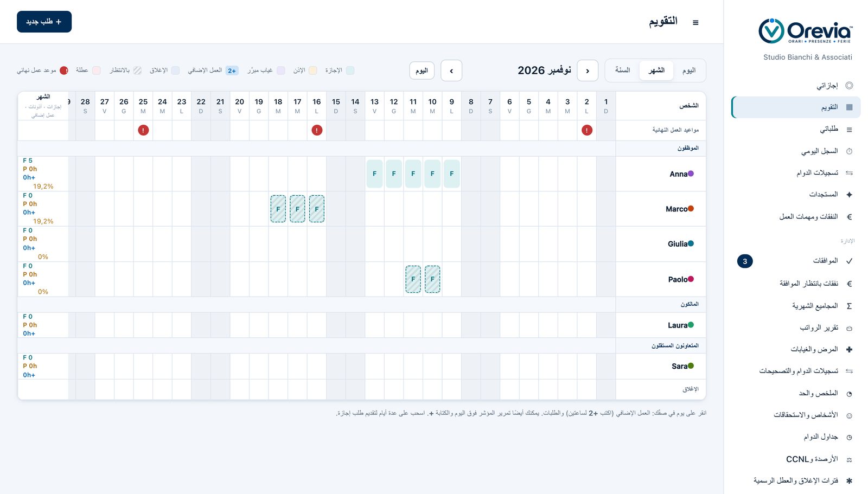868x494 pixels.
Task: Click Marco's pending F cell on day 18
Action: (278, 209)
